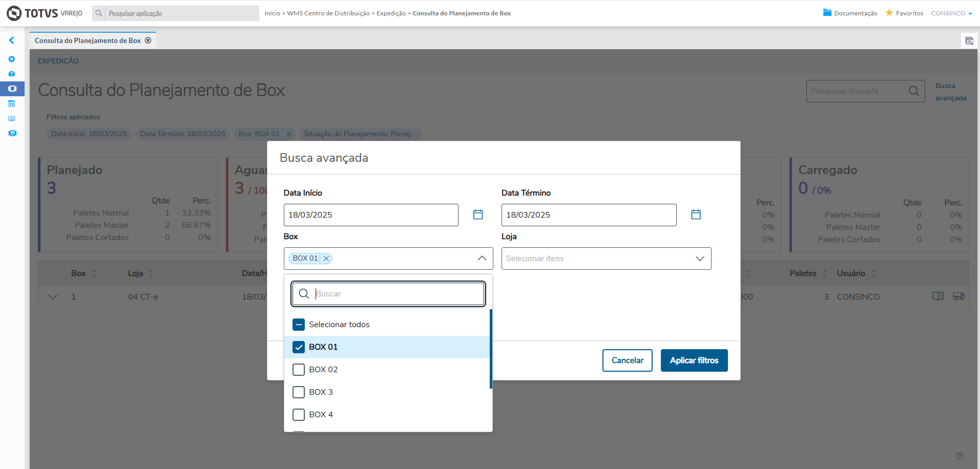Open the Data Início calendar picker
The height and width of the screenshot is (469, 980).
[477, 215]
